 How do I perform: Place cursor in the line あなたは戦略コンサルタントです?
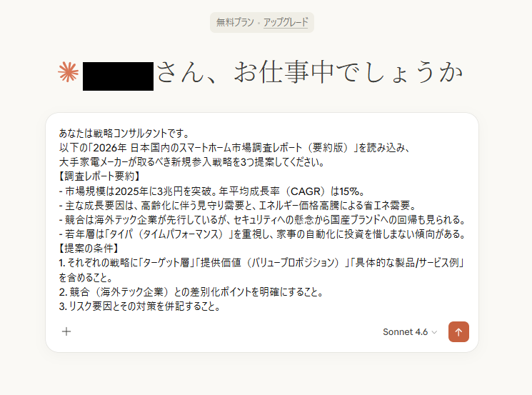pyautogui.click(x=124, y=133)
